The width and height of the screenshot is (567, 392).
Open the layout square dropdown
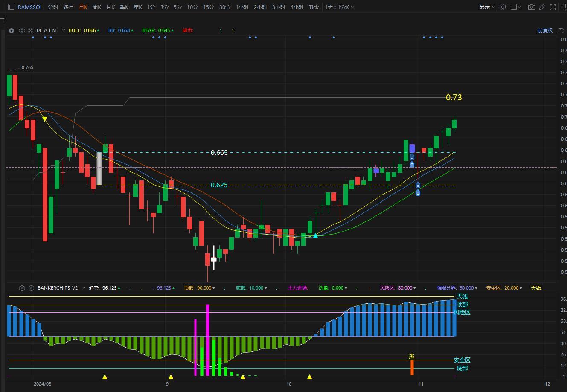click(x=516, y=7)
